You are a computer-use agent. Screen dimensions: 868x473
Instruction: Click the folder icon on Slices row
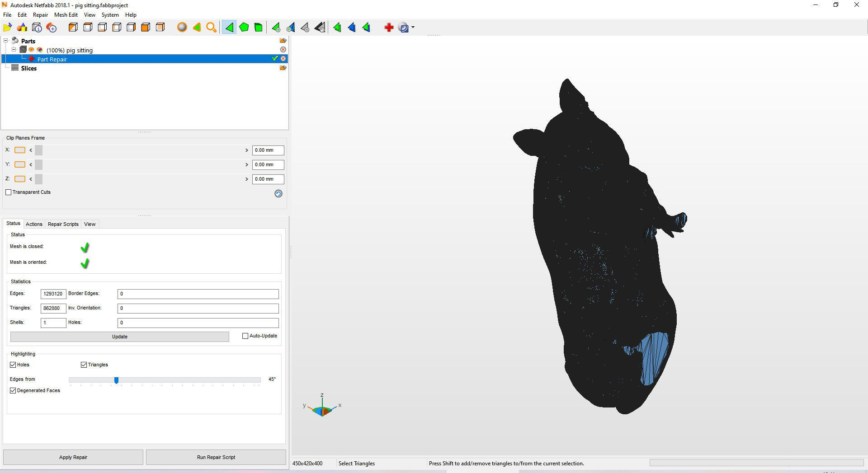pos(283,68)
